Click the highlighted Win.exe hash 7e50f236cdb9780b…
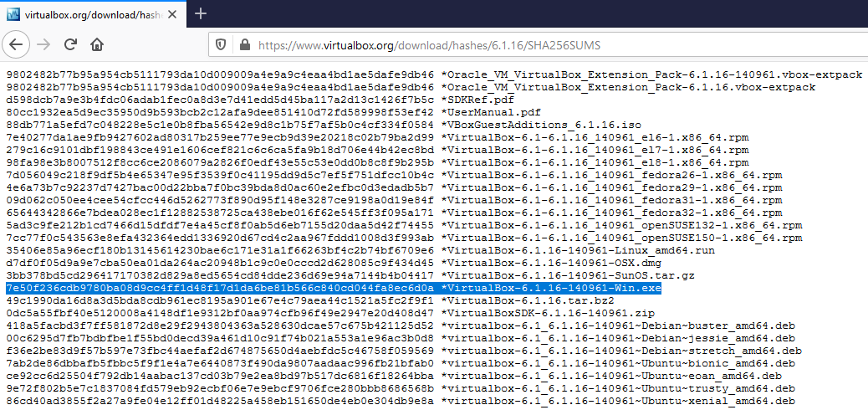 click(x=220, y=288)
